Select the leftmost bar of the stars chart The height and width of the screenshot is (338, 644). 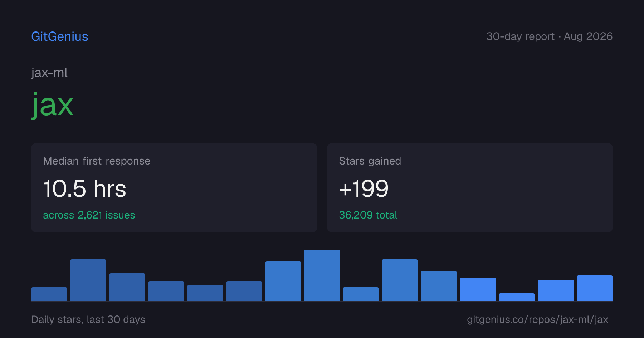pos(49,294)
